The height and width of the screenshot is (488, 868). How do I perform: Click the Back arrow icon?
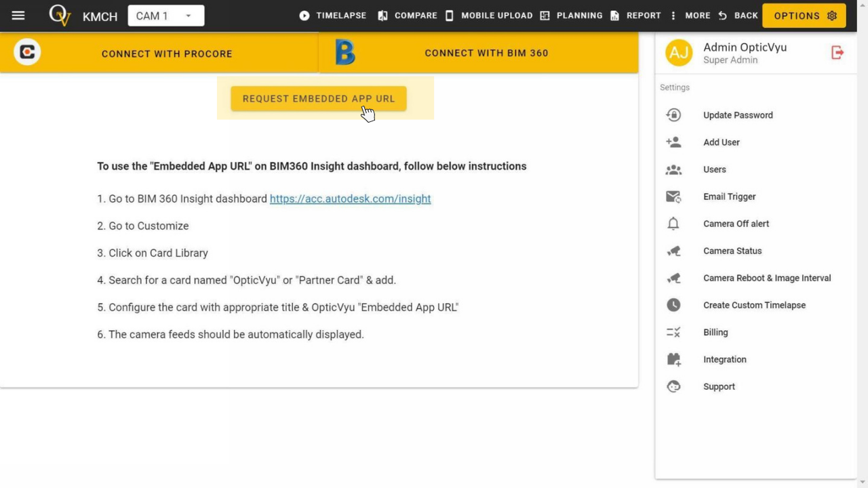tap(722, 16)
